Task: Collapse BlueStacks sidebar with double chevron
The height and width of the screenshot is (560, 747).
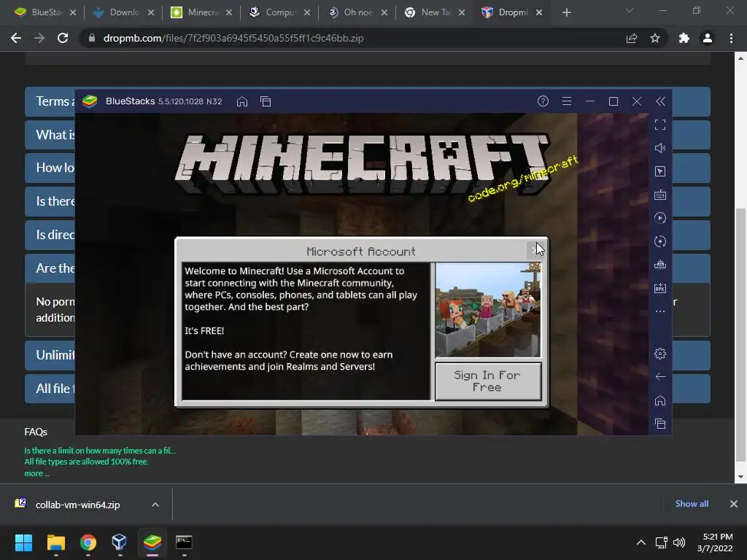Action: (660, 101)
